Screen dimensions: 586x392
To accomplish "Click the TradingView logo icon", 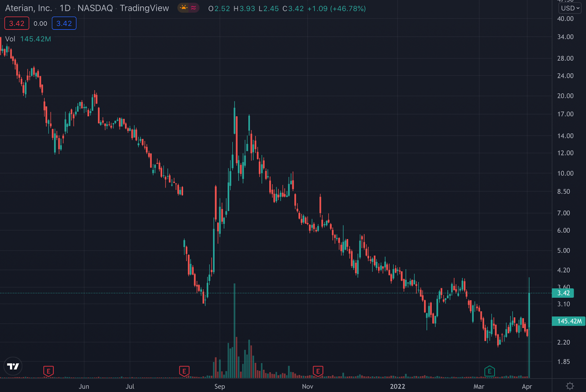I will [13, 366].
